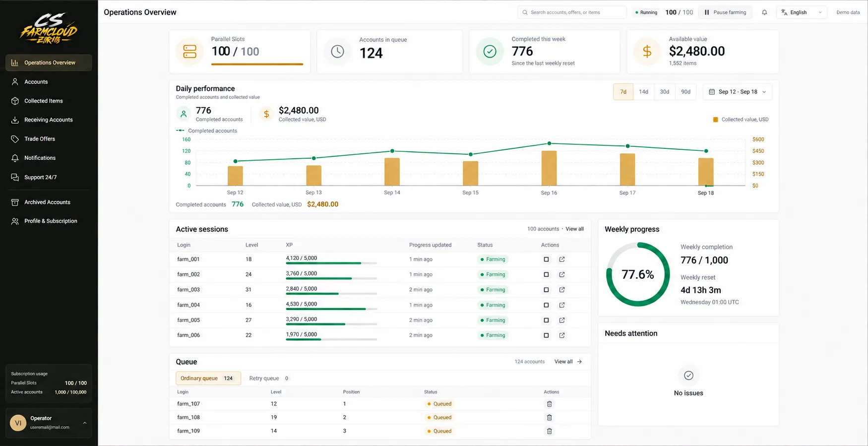The width and height of the screenshot is (868, 446).
Task: Click the clock icon in Accounts in queue
Action: click(337, 52)
